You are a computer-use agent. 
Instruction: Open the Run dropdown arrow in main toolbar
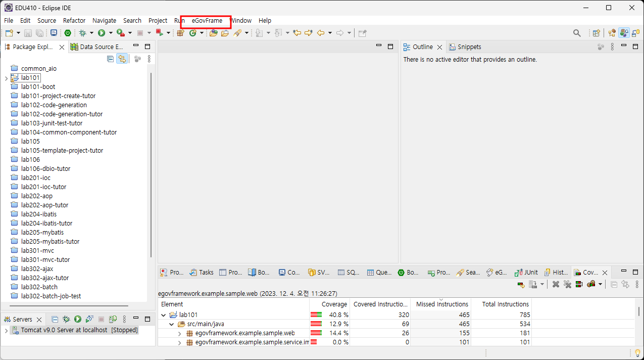(x=111, y=33)
